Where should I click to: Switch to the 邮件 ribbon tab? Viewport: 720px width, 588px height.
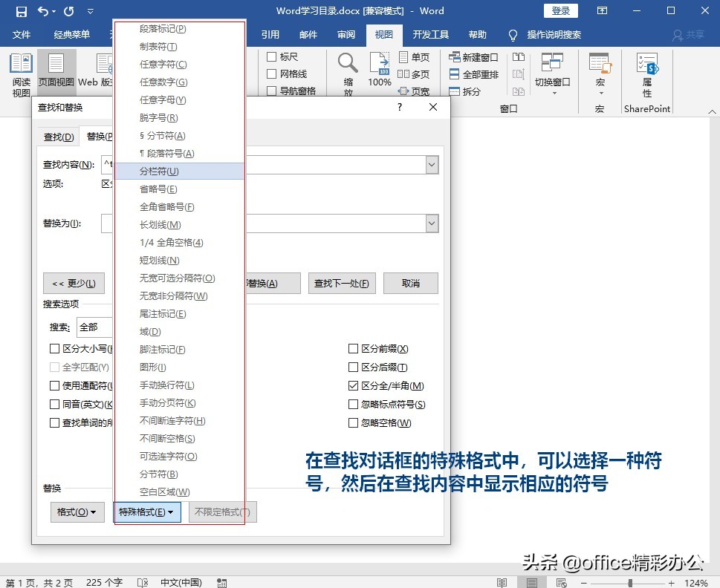[x=308, y=34]
